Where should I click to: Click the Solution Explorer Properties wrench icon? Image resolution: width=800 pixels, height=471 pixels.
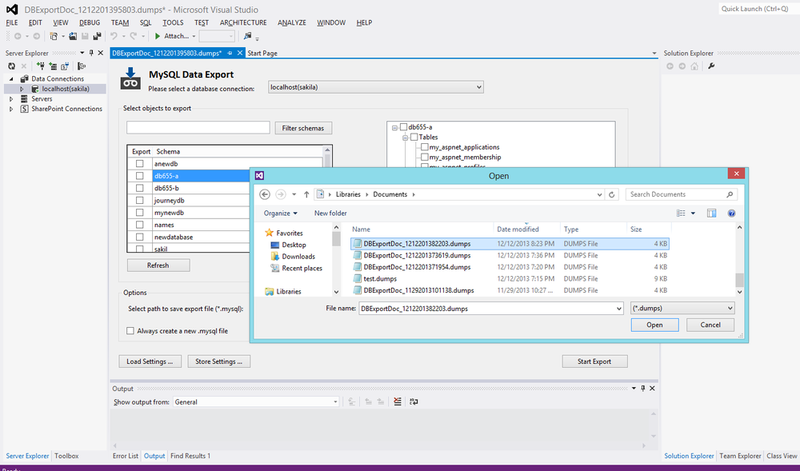(x=711, y=66)
